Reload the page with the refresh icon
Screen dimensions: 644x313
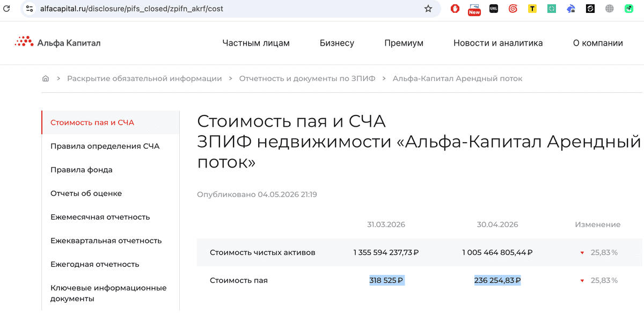coord(7,9)
